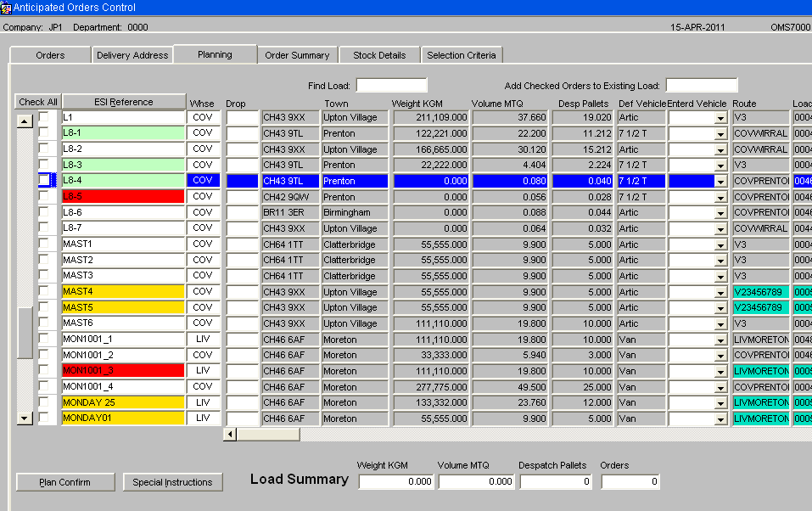Image resolution: width=812 pixels, height=511 pixels.
Task: Click the 277,775.000 weight cell
Action: [x=431, y=386]
